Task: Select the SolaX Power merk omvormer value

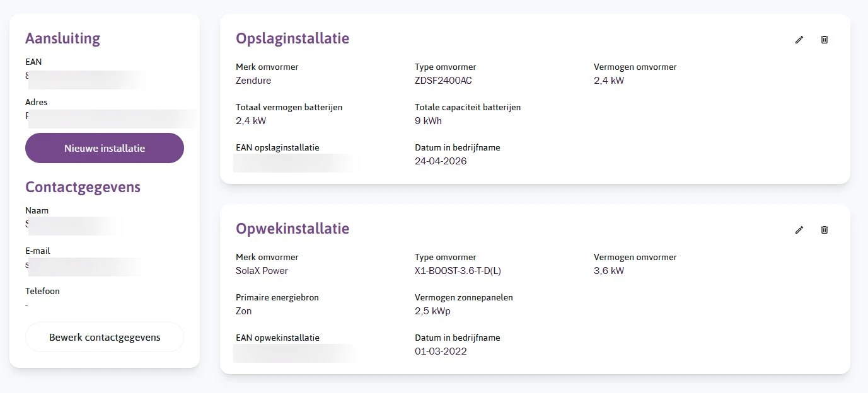Action: [x=262, y=271]
